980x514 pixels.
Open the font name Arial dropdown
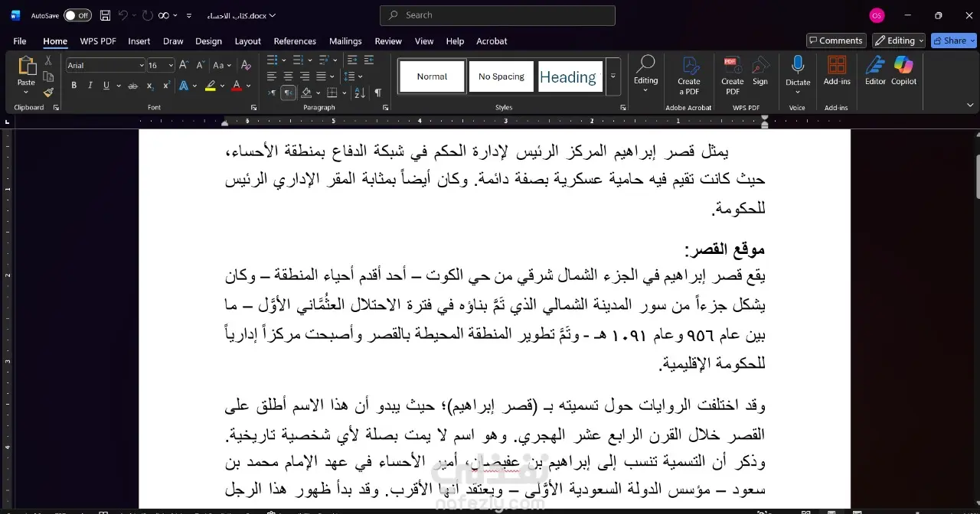pos(141,66)
